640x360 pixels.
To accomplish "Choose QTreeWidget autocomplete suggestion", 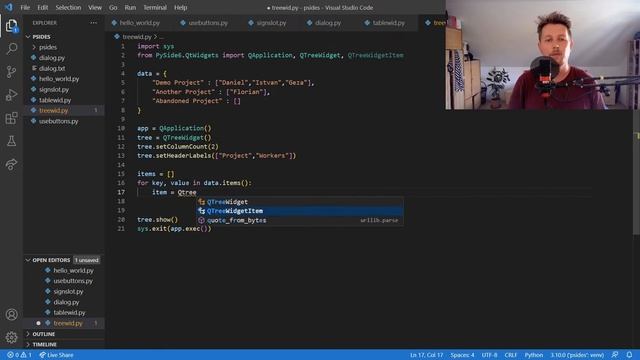I will (300, 202).
